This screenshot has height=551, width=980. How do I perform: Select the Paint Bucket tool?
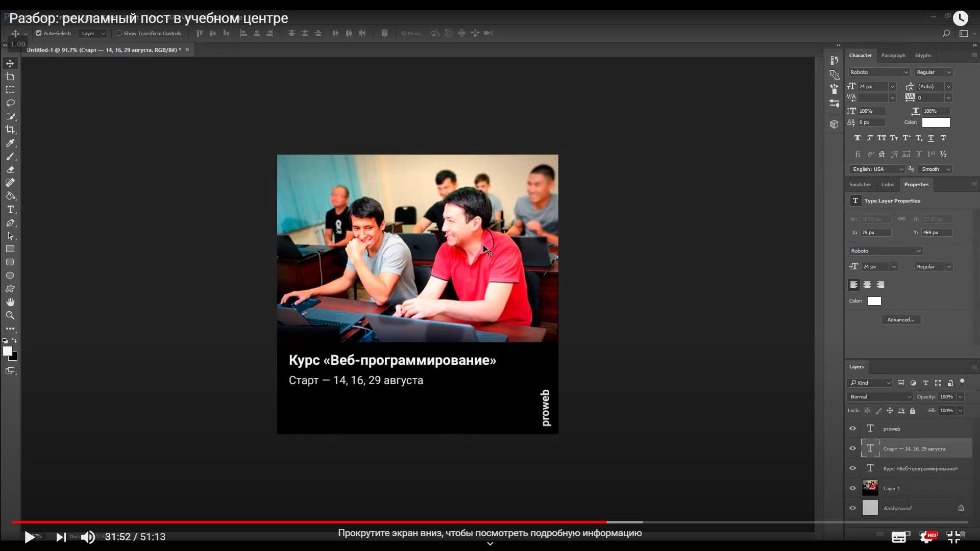coord(10,196)
